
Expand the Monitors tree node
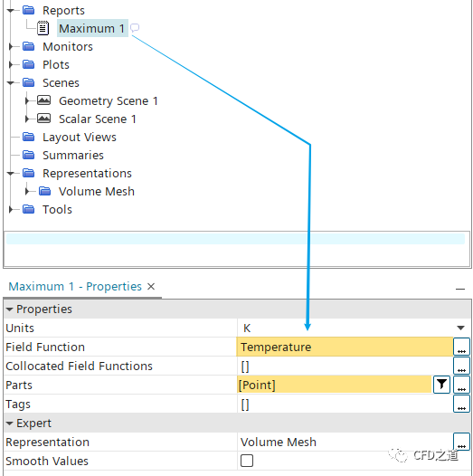click(11, 46)
